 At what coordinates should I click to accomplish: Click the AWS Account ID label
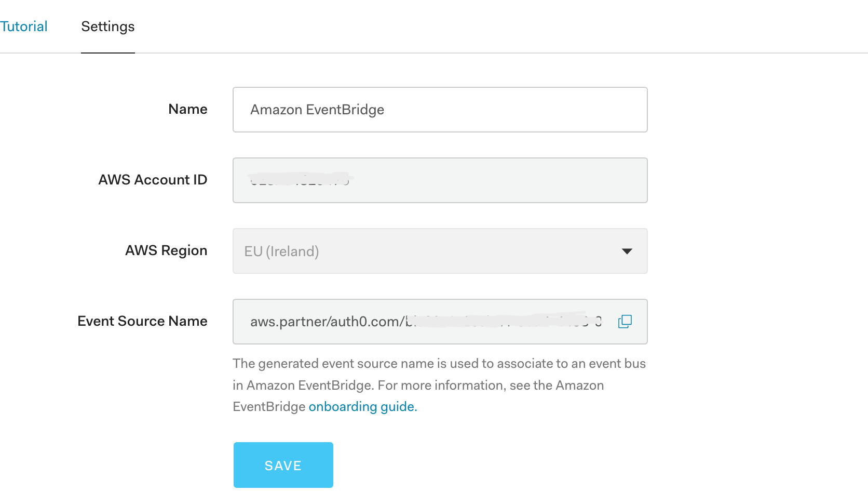[153, 180]
